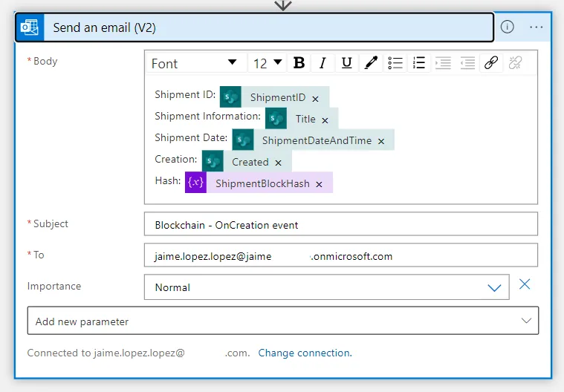Click the Send an email (V2) title bar
The image size is (564, 392).
tap(255, 27)
